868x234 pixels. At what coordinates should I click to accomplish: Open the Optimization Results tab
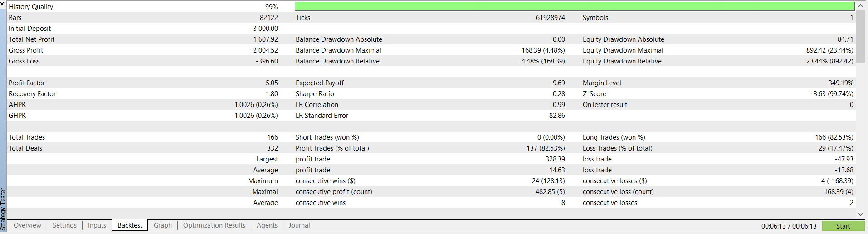(214, 225)
